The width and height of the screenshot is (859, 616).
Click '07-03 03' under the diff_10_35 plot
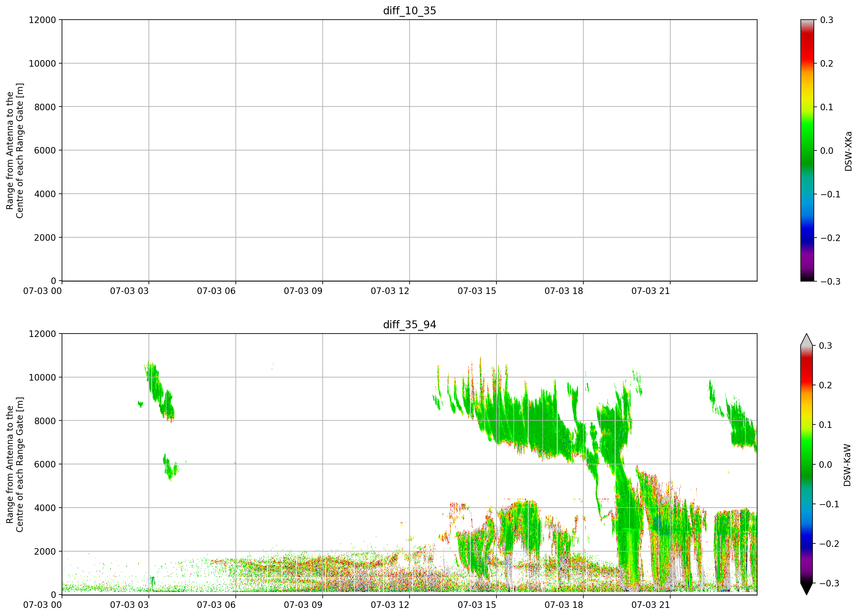129,291
